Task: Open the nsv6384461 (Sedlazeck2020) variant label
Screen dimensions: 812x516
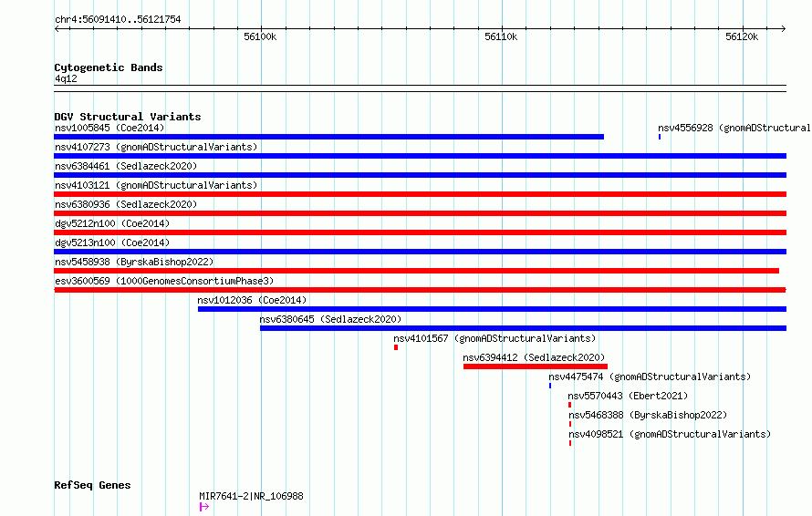Action: [x=126, y=166]
